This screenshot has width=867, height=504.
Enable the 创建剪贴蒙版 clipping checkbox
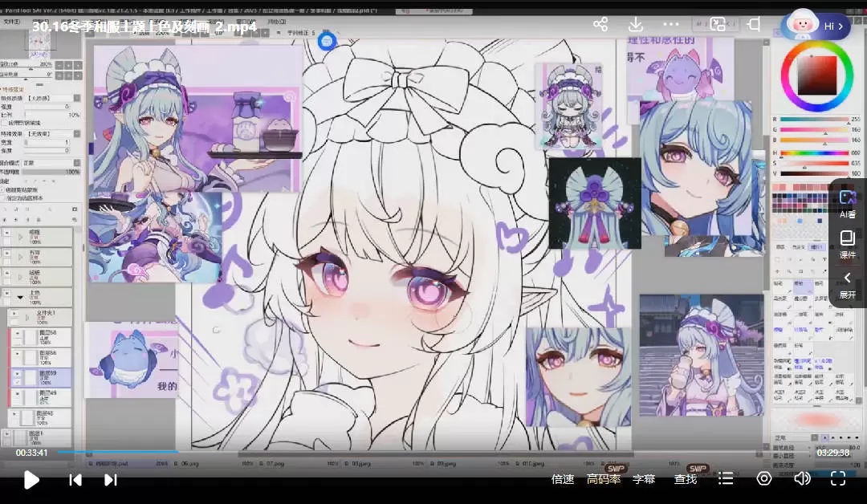point(2,190)
